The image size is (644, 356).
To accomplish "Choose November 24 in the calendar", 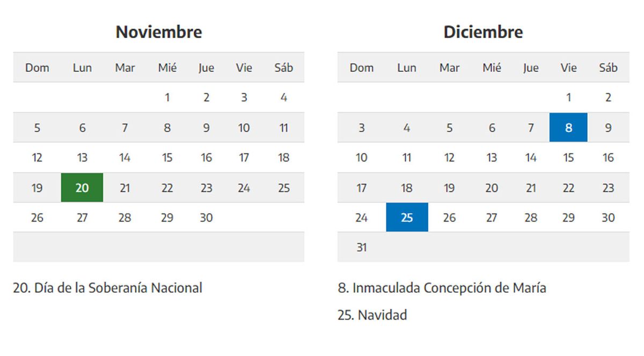I will [x=244, y=188].
